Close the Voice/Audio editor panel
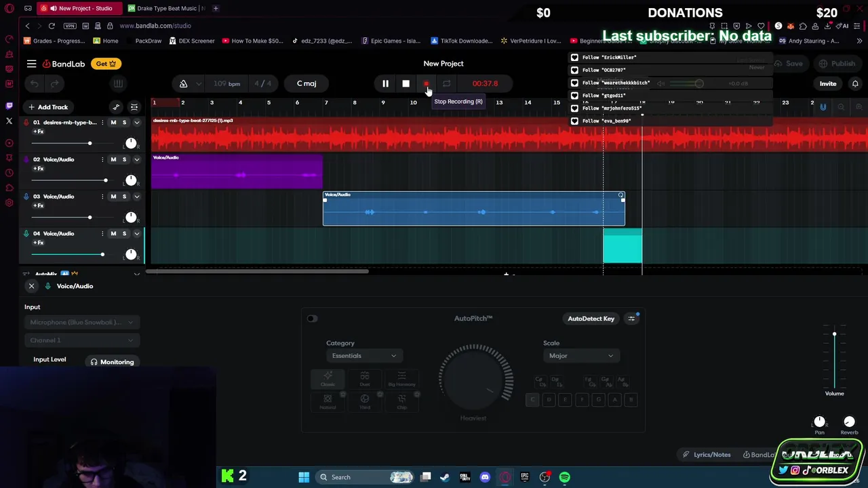The image size is (868, 488). point(31,286)
